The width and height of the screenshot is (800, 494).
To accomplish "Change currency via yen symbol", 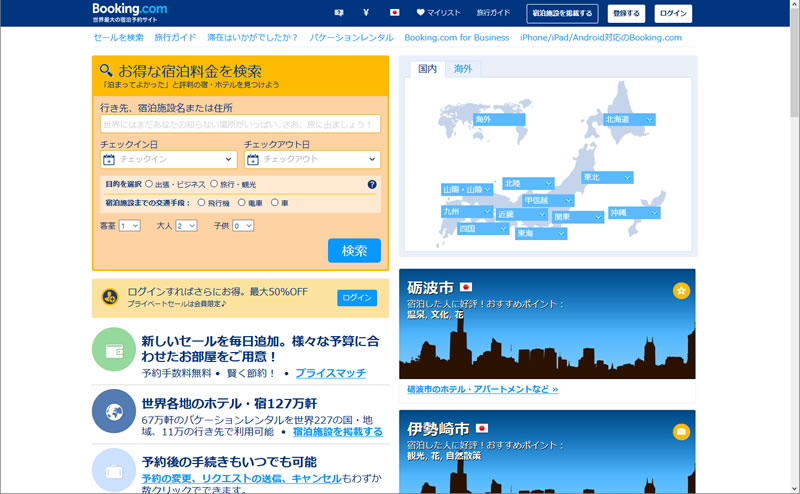I will click(366, 13).
